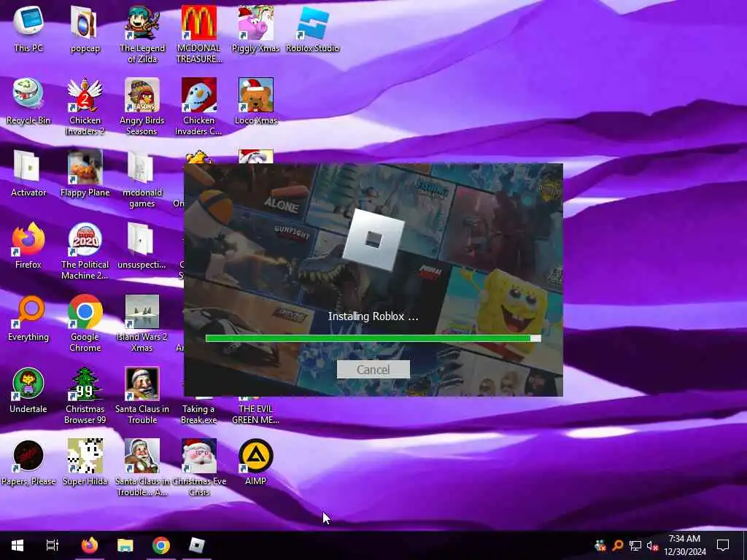Select the Santa Claus in Trouble icon
The height and width of the screenshot is (560, 747).
point(142,396)
